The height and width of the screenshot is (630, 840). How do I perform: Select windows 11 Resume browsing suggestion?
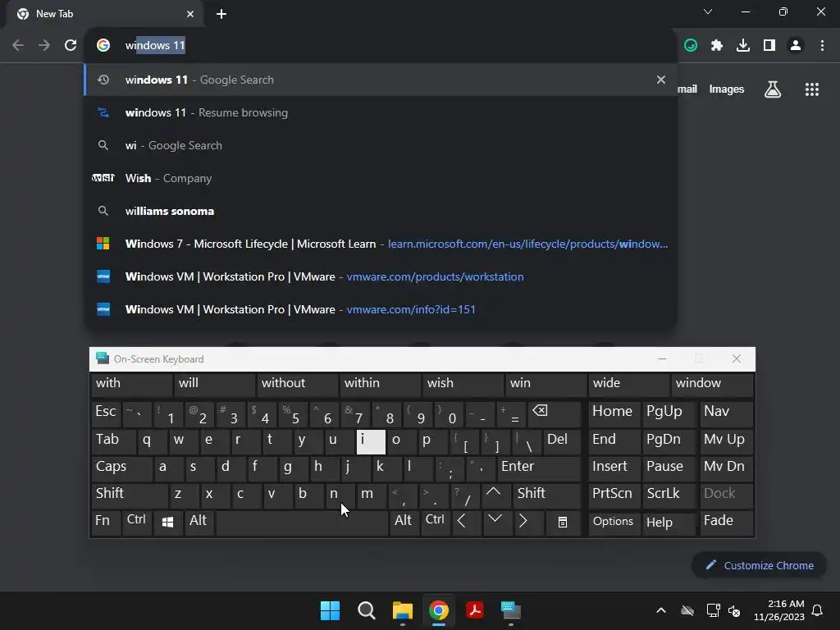point(381,112)
